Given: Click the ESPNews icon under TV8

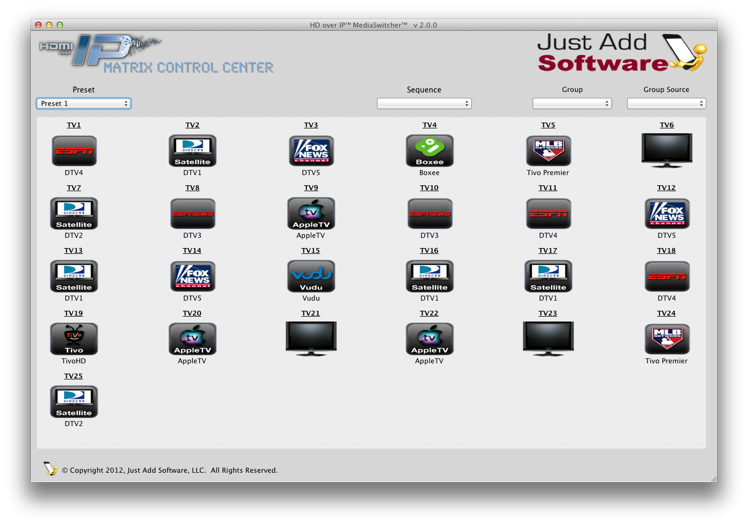Looking at the screenshot, I should coord(192,213).
